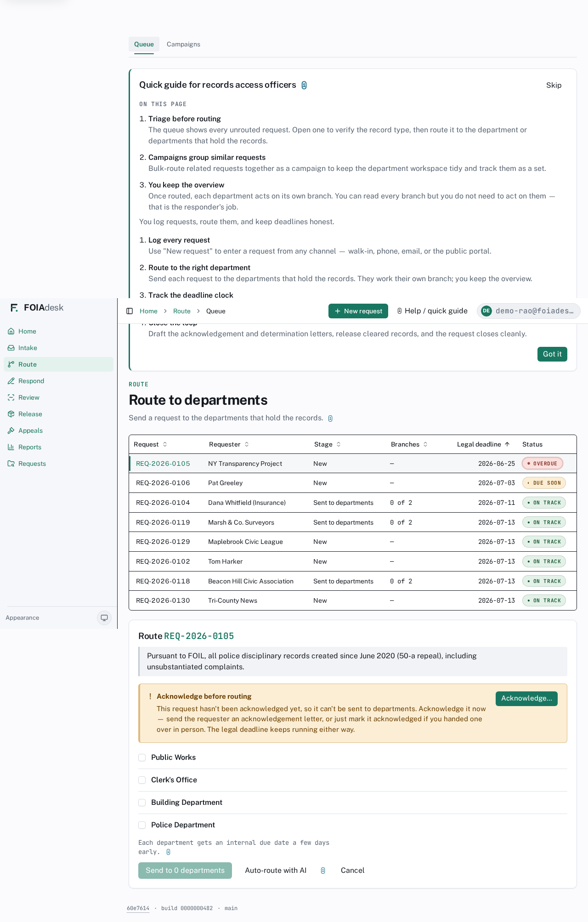Click the Acknowledge... button
This screenshot has width=588, height=922.
tap(526, 698)
